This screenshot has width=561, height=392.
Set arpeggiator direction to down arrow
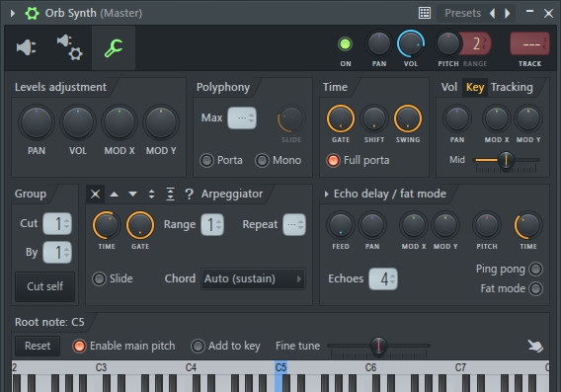pos(132,195)
